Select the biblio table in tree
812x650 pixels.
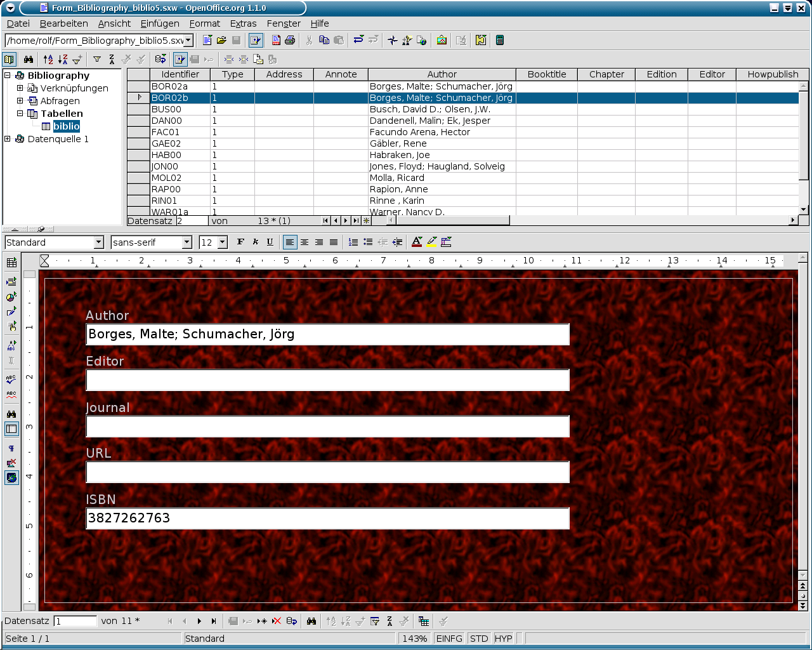coord(66,126)
